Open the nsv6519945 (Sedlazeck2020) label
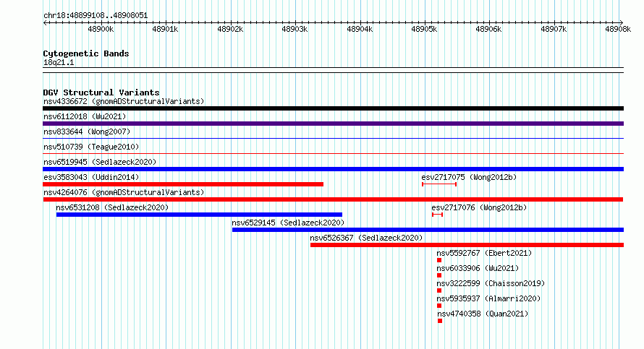644x349 pixels. click(100, 162)
